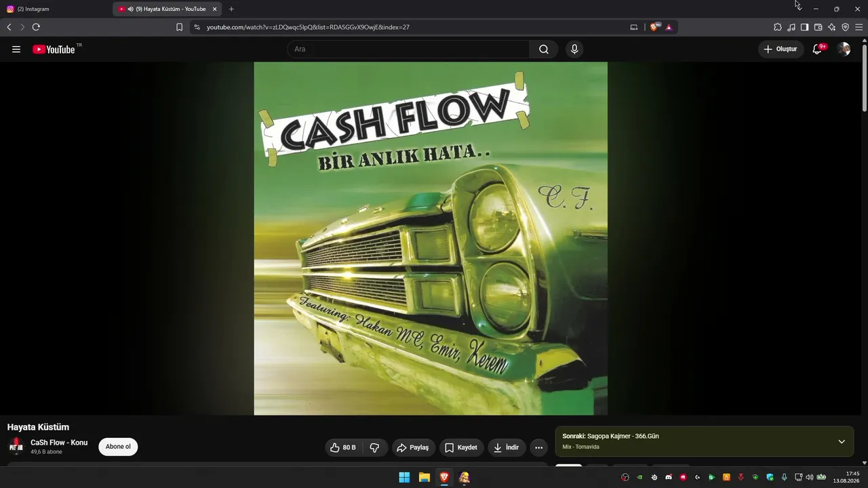This screenshot has height=488, width=868.
Task: Switch to the Instagram tab
Action: point(56,9)
